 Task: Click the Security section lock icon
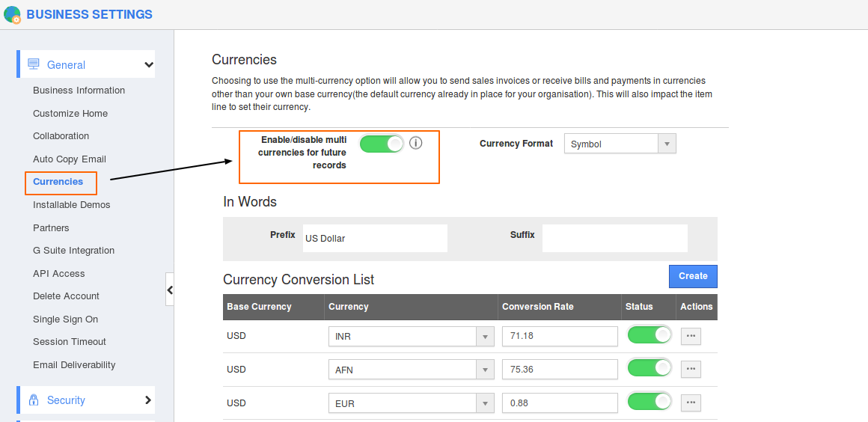coord(34,400)
